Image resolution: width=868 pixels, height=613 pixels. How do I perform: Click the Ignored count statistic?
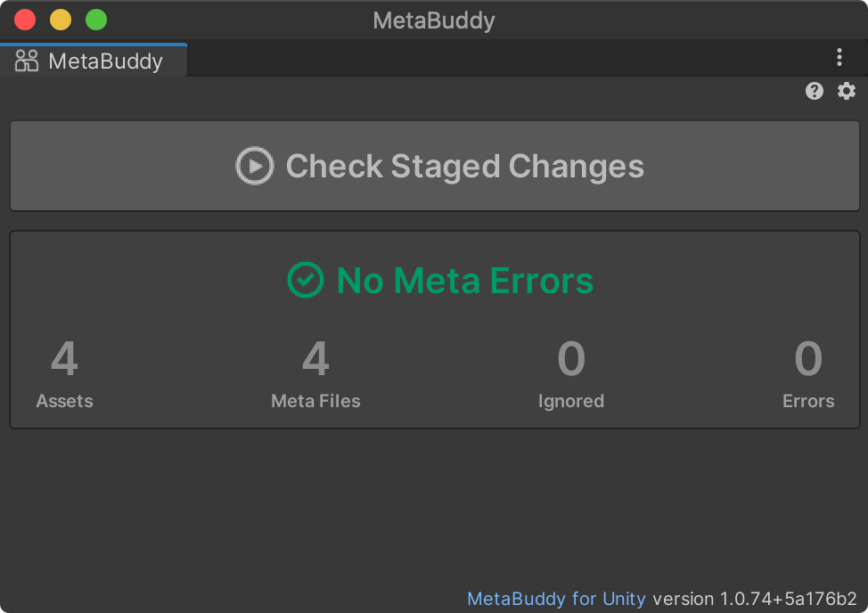571,359
